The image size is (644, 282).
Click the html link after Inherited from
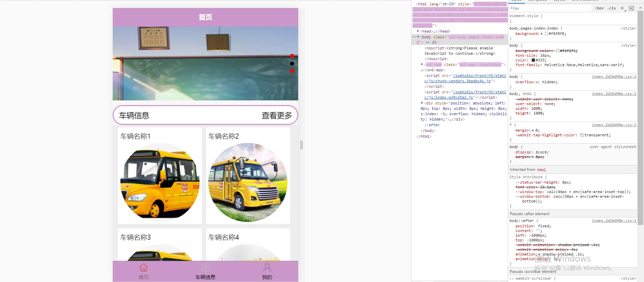pyautogui.click(x=541, y=170)
